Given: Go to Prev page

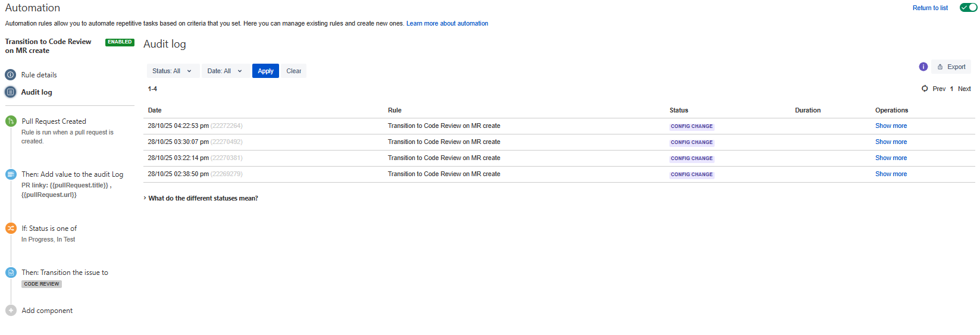Looking at the screenshot, I should [939, 89].
